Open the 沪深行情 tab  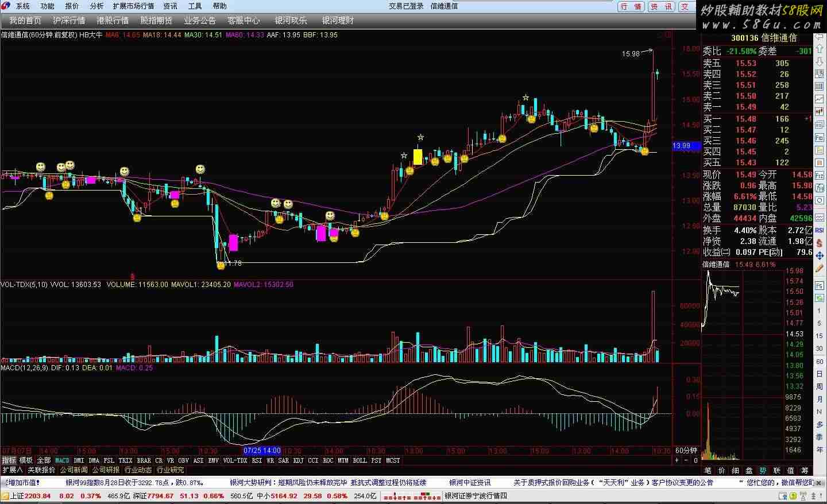point(69,21)
